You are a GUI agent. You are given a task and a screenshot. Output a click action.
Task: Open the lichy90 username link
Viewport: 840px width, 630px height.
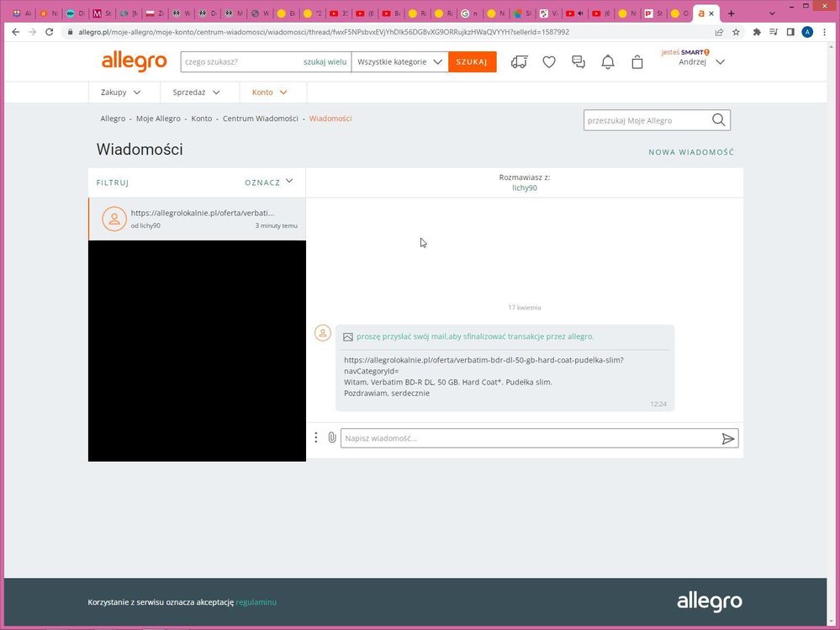525,188
